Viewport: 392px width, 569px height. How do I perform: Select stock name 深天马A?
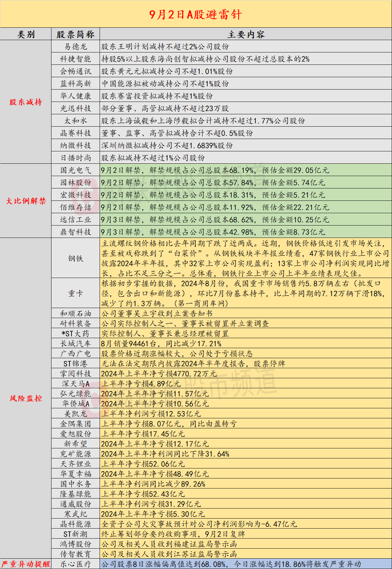click(x=76, y=384)
